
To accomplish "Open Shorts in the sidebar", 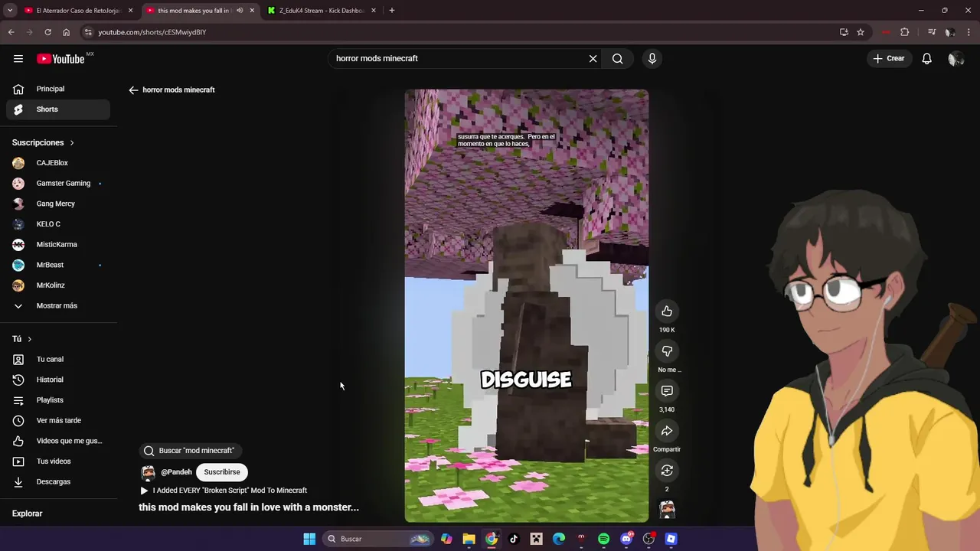I will click(x=57, y=109).
